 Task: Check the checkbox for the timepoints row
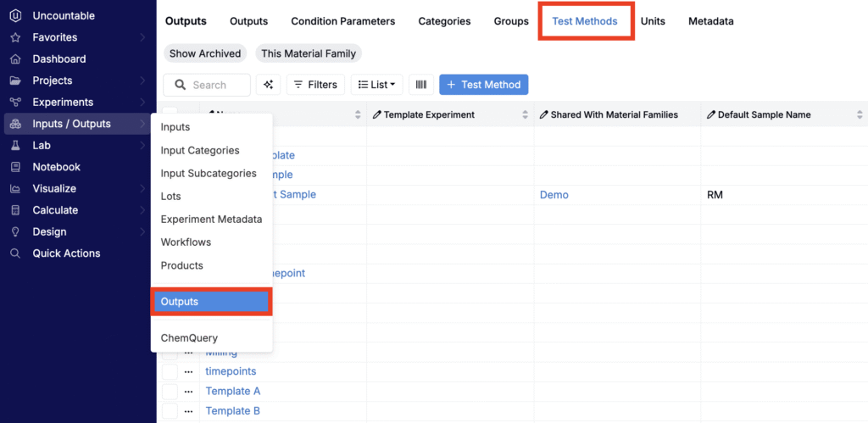[170, 371]
